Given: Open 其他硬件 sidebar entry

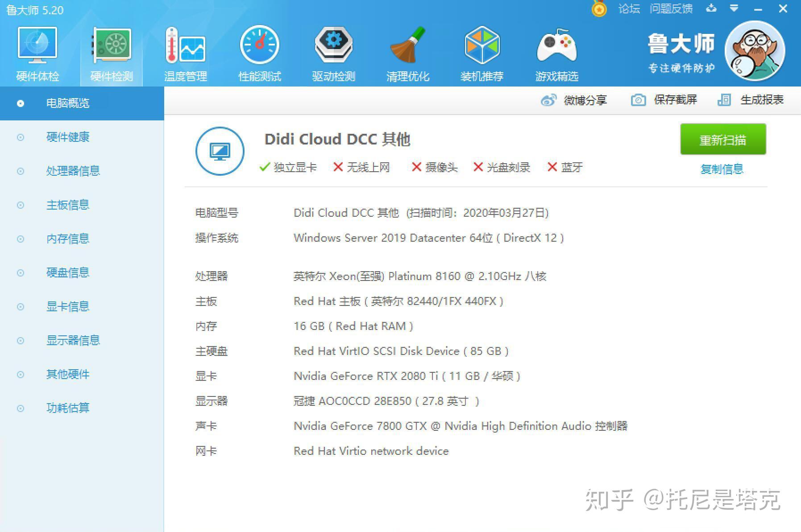Looking at the screenshot, I should pos(82,375).
